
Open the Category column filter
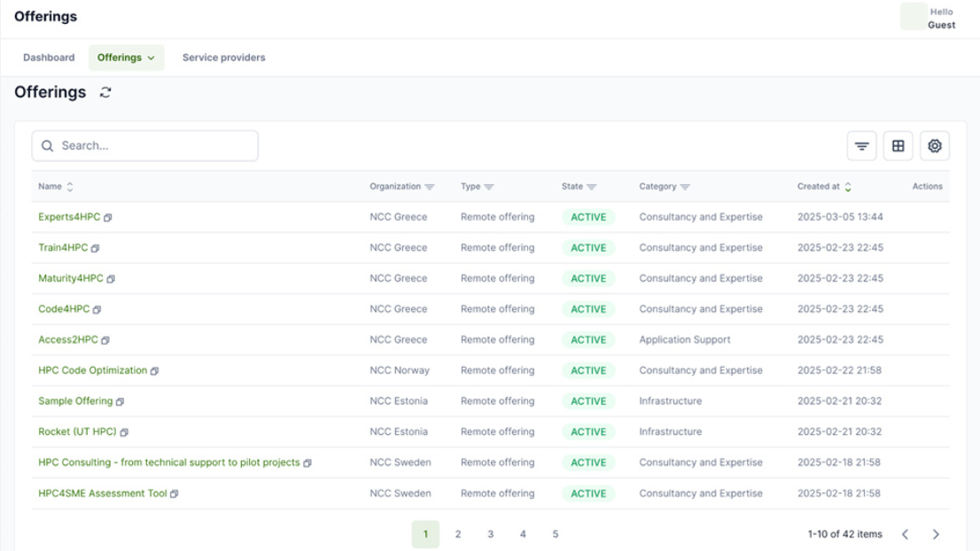(685, 187)
